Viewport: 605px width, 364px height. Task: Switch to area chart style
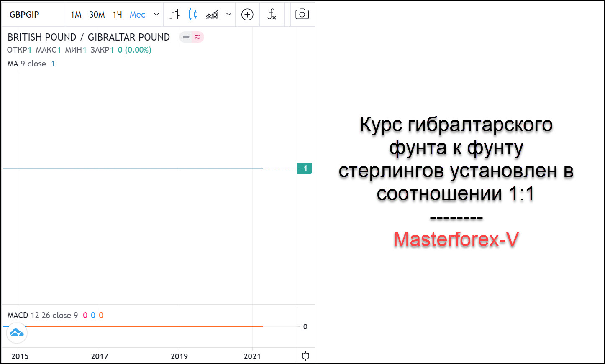point(212,15)
